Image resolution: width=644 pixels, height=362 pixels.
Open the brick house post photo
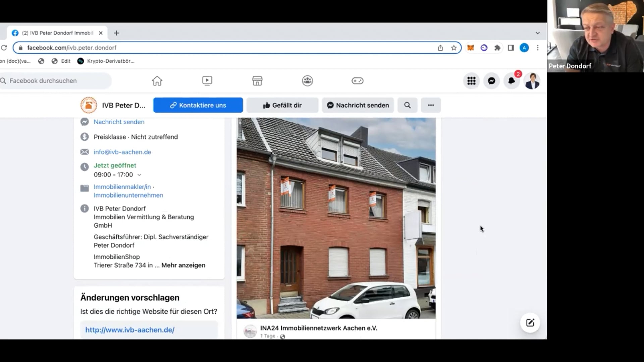point(336,218)
